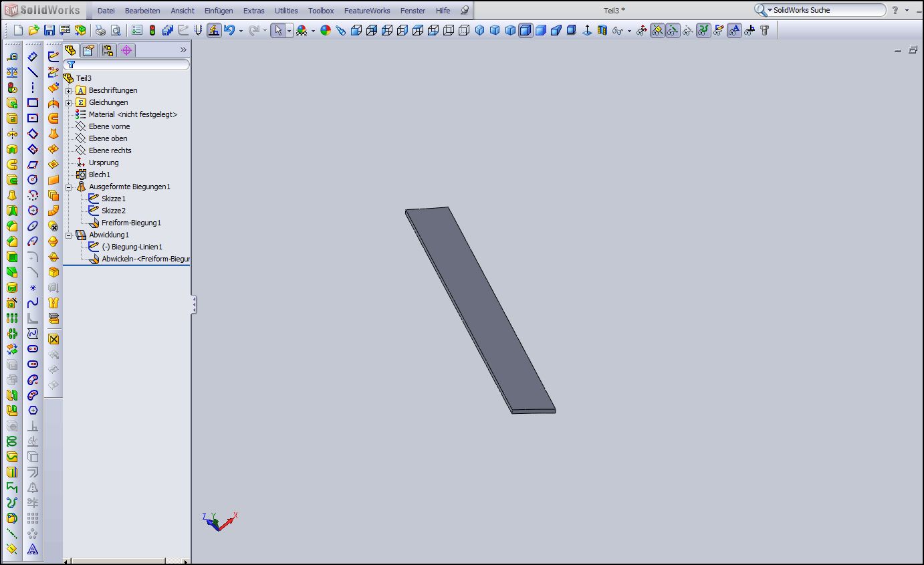Activate the Select arrow cursor tool
Image resolution: width=924 pixels, height=565 pixels.
coord(278,30)
